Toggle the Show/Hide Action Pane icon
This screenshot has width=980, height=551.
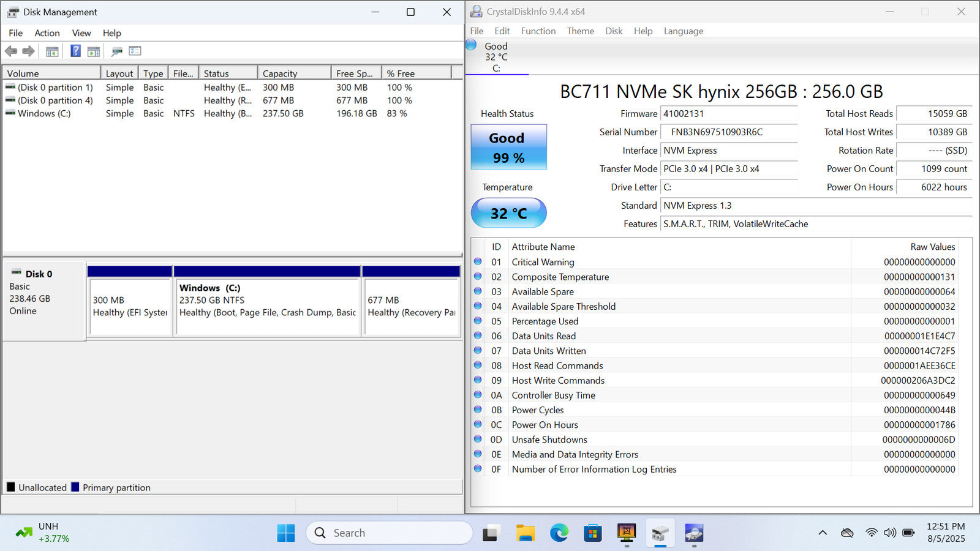pyautogui.click(x=94, y=51)
